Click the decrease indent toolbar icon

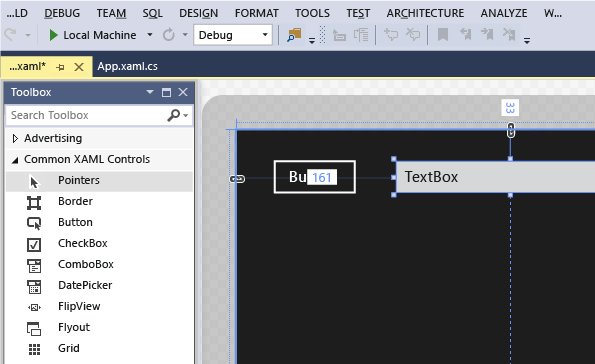point(339,35)
